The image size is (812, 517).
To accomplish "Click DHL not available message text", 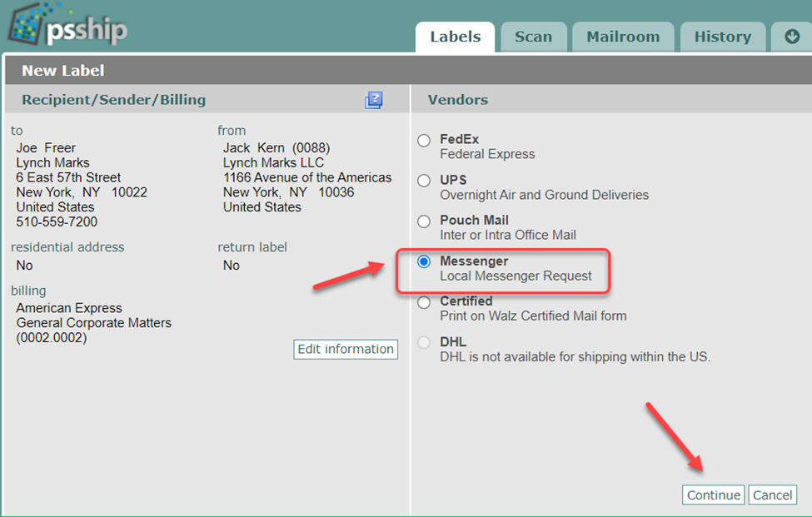I will 575,357.
